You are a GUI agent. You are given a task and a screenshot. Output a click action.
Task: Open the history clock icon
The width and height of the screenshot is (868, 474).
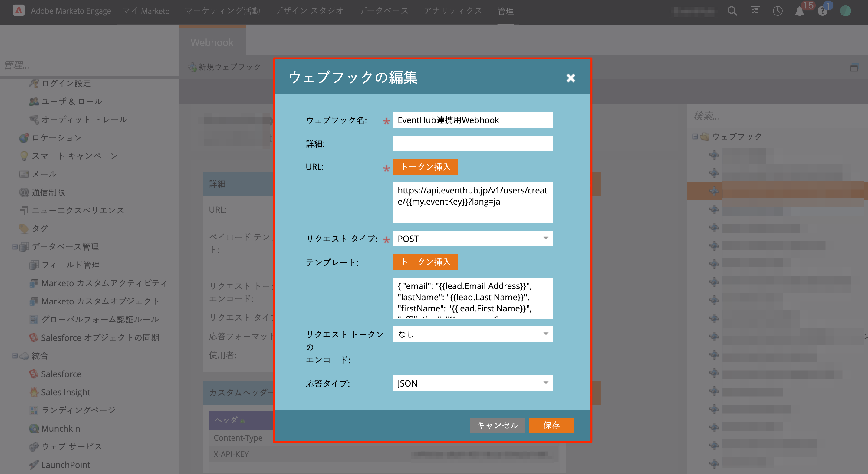pyautogui.click(x=778, y=11)
